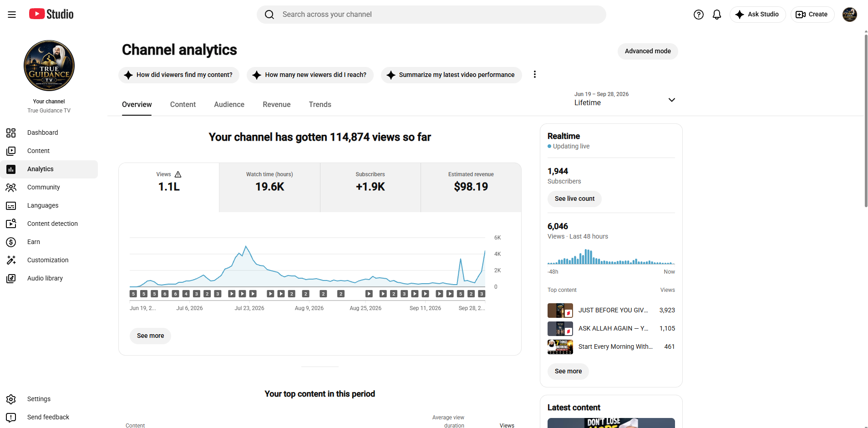Viewport: 868px width, 428px height.
Task: Click the page vertical scrollbar
Action: pos(866,121)
